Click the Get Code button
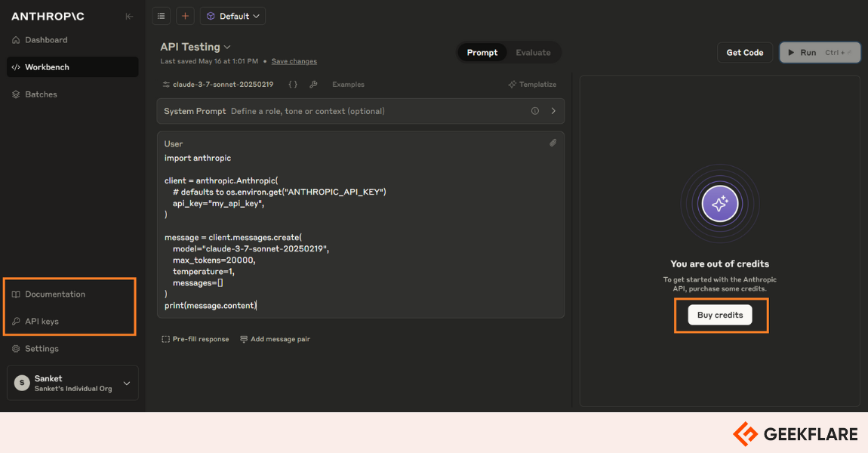The image size is (868, 453). 744,53
